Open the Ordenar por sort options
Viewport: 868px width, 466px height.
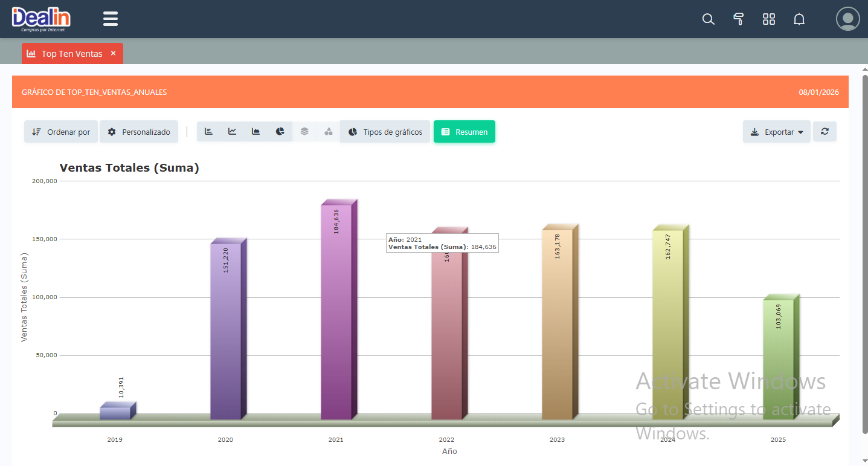point(61,132)
